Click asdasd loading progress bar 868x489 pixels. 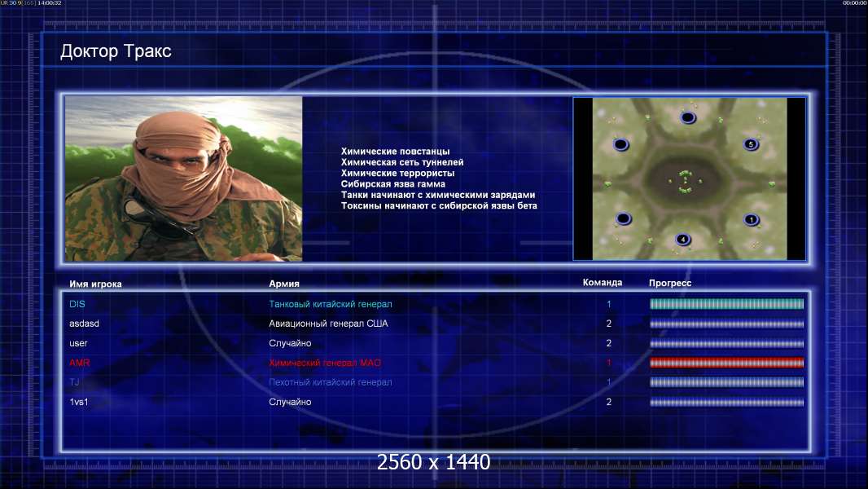pos(727,324)
